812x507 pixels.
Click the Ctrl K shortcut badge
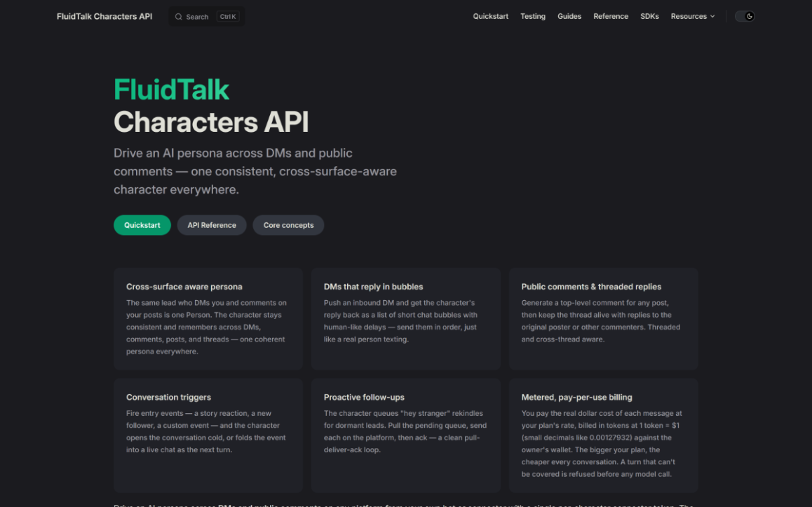pos(228,17)
